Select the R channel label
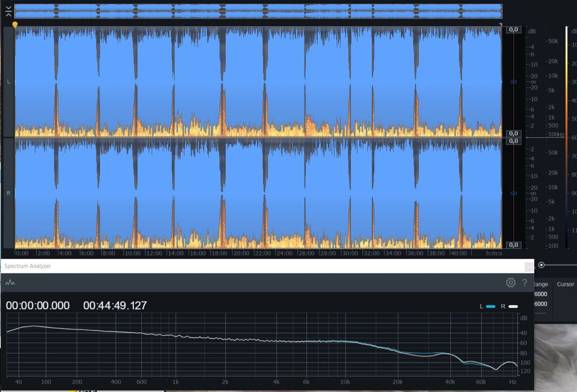 pos(8,193)
